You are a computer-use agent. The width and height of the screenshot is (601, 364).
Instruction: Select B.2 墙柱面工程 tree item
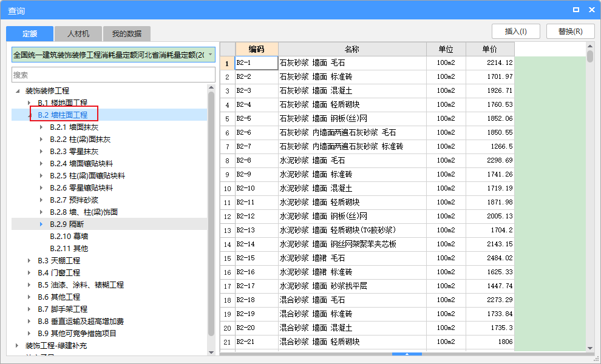63,115
